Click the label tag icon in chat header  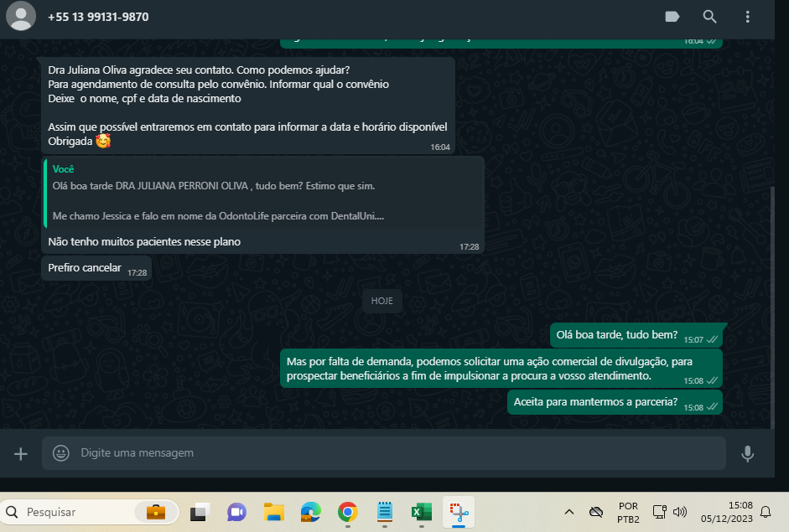[672, 17]
